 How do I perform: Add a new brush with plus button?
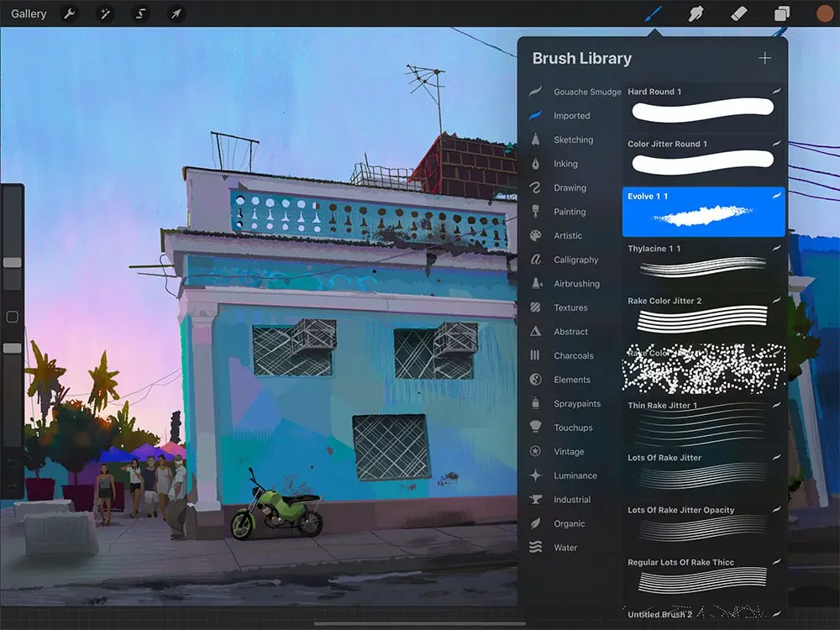(x=765, y=58)
